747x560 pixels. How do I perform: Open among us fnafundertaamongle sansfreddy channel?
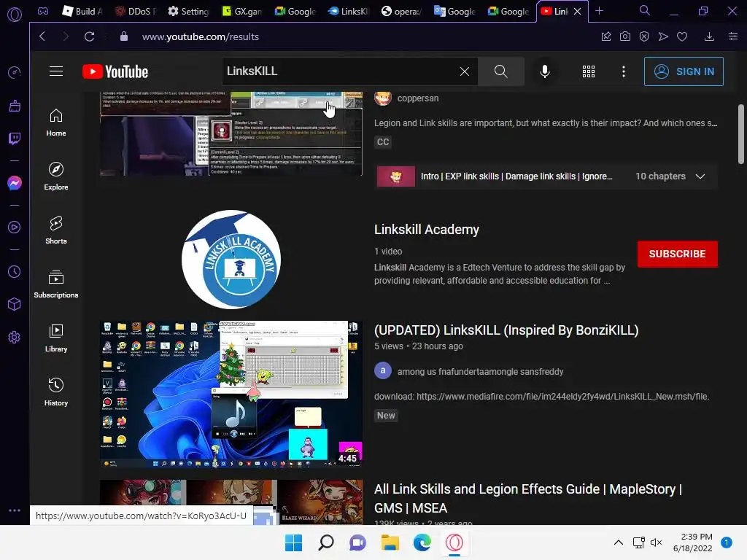(480, 371)
